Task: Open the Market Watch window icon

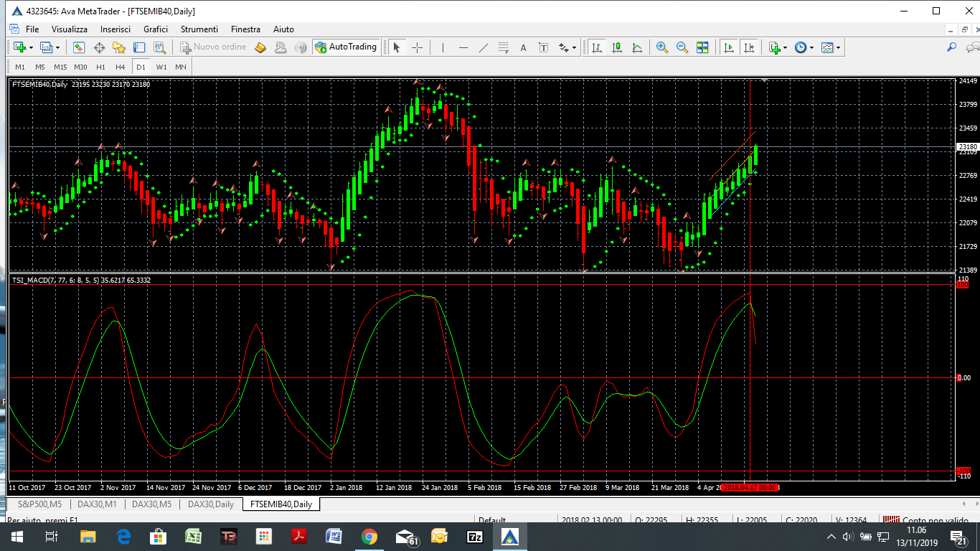Action: 79,47
